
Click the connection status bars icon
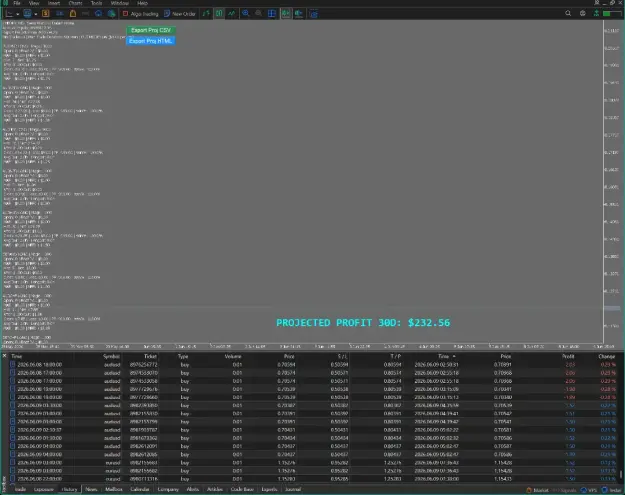(x=612, y=13)
